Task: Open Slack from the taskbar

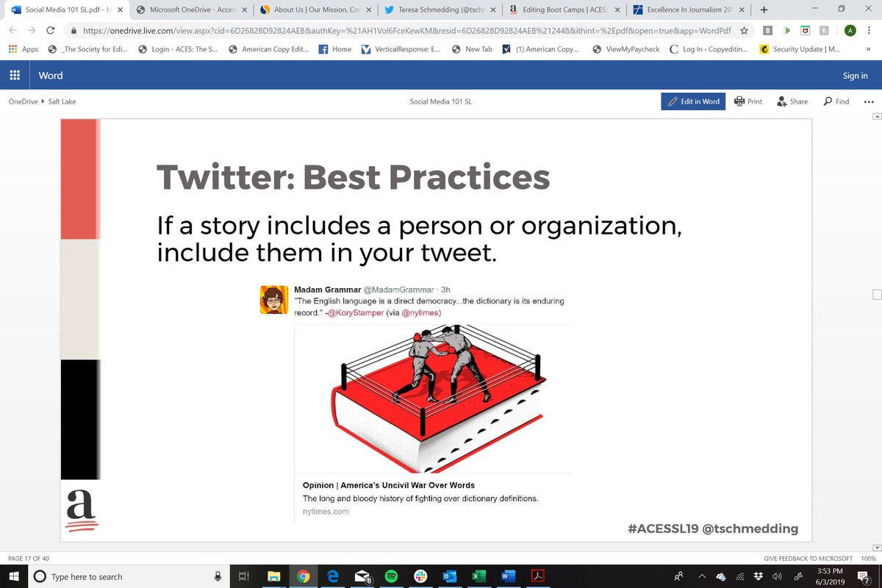Action: [419, 576]
